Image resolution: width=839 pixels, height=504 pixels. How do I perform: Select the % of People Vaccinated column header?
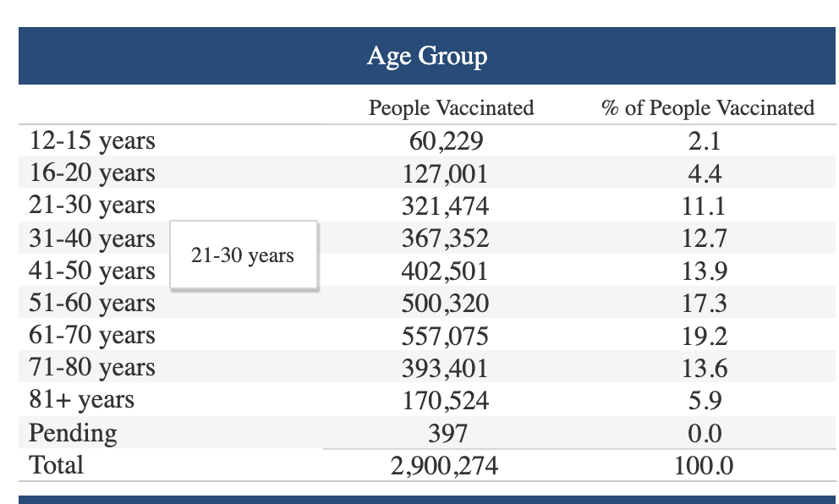(x=707, y=107)
